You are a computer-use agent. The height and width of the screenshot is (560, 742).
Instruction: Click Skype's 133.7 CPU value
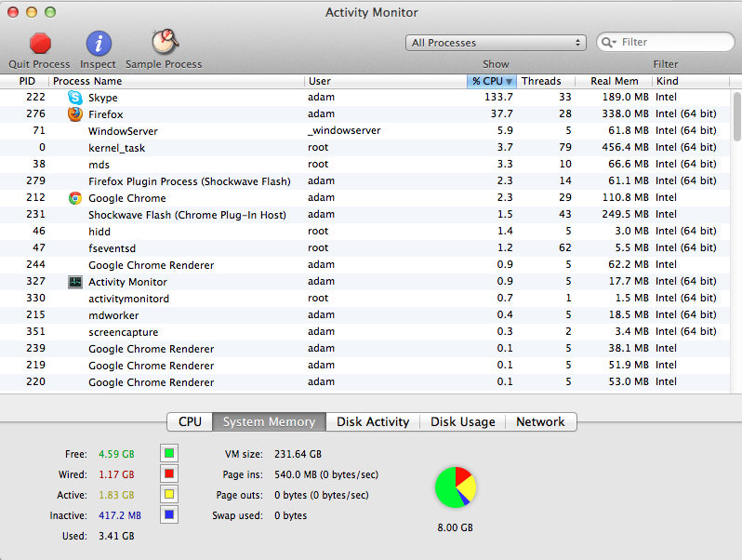(498, 97)
